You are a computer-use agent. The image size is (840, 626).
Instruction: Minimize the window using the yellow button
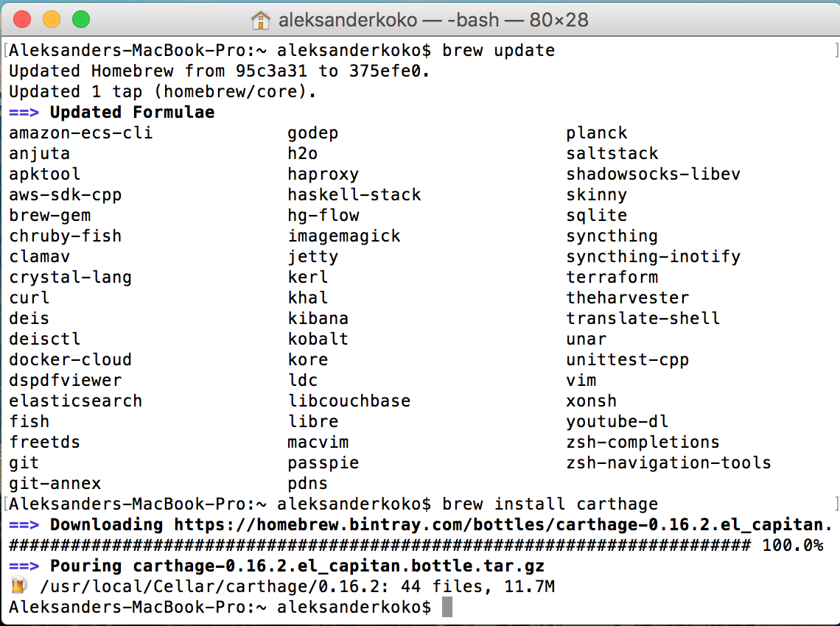coord(52,20)
